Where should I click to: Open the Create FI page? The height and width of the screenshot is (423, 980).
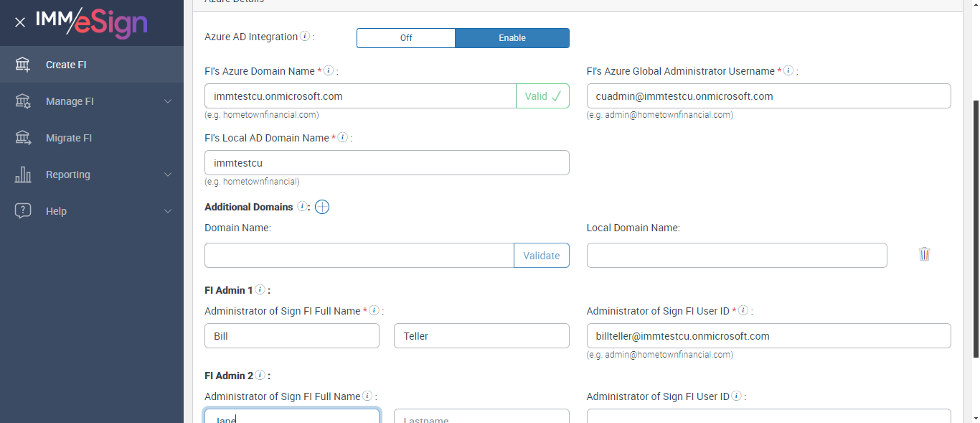click(66, 65)
